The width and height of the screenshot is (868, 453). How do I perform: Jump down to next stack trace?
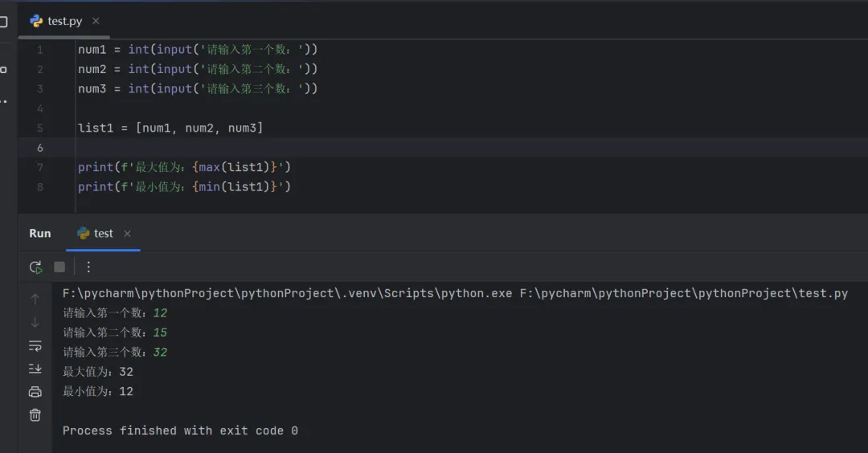[35, 322]
